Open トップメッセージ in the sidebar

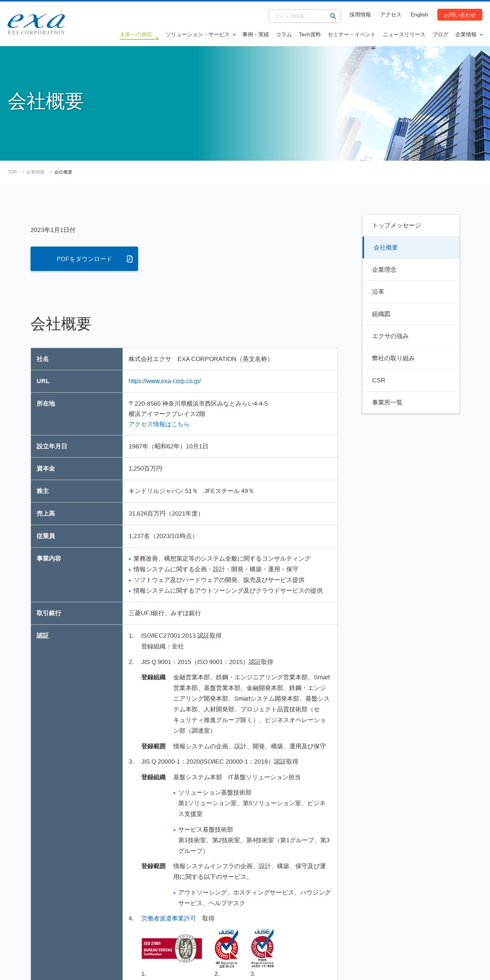coord(411,226)
